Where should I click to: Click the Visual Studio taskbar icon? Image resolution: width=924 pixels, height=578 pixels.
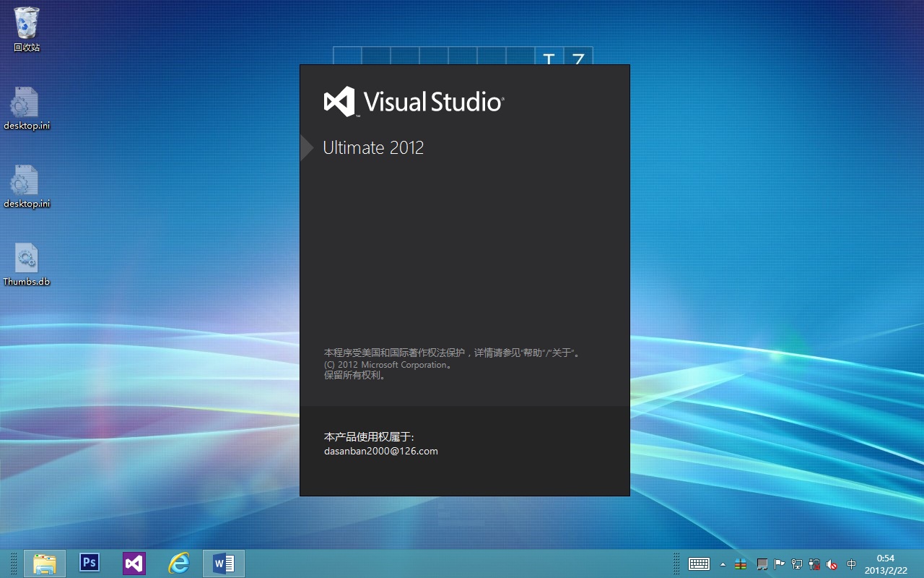[134, 564]
